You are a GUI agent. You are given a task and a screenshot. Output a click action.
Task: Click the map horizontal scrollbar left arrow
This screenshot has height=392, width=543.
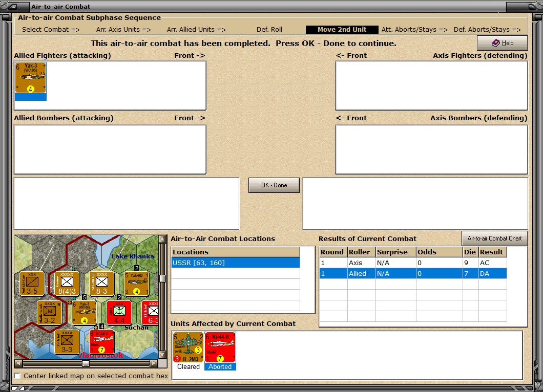18,363
